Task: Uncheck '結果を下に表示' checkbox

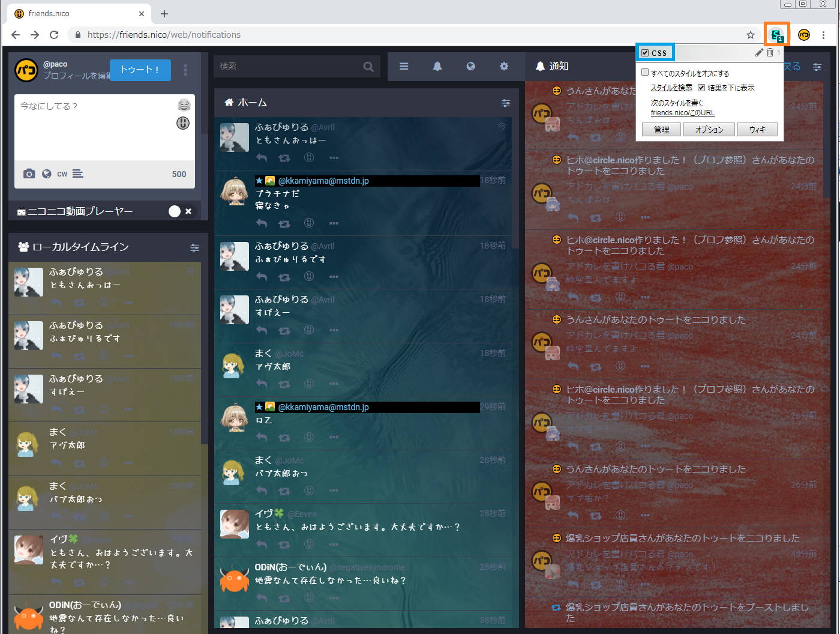Action: click(701, 88)
